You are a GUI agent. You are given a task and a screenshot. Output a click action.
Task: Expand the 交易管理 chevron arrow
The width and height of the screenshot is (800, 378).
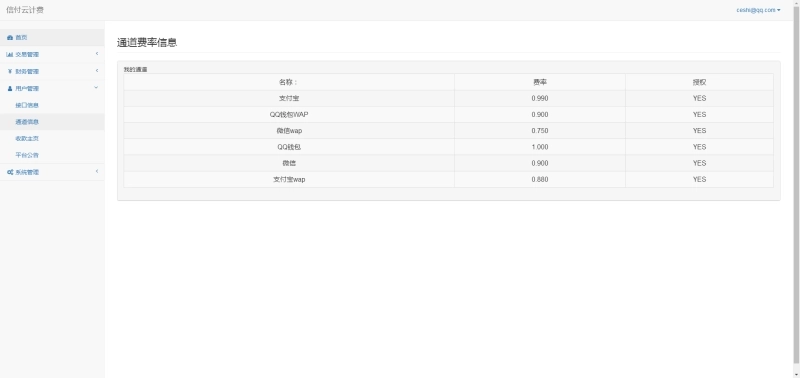click(97, 54)
